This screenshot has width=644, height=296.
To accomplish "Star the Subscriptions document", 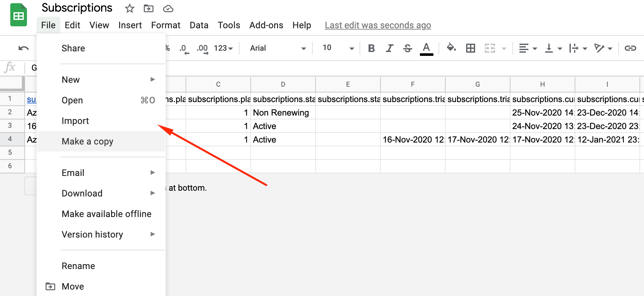I will click(x=129, y=8).
